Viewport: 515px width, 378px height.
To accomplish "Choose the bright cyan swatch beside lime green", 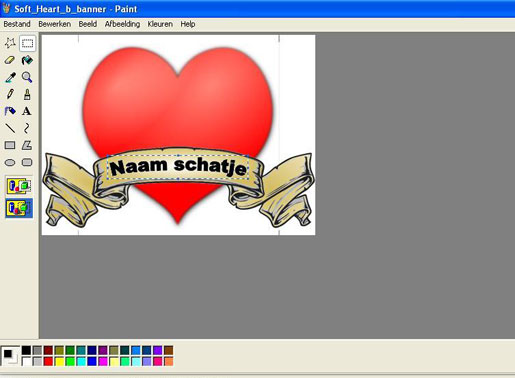I will [81, 361].
